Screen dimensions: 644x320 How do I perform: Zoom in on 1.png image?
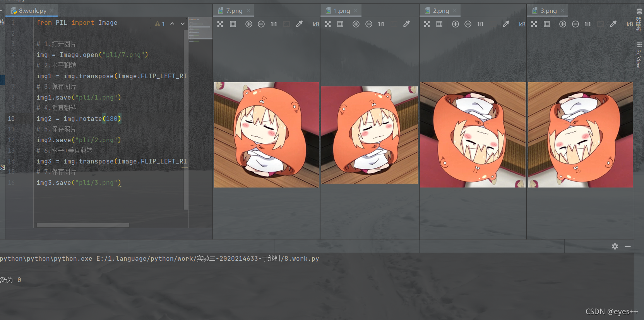tap(356, 24)
